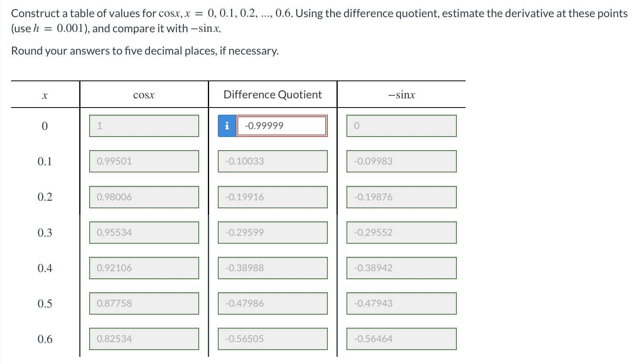This screenshot has width=634, height=364.
Task: Click the cosx field showing 0.98006
Action: point(144,197)
